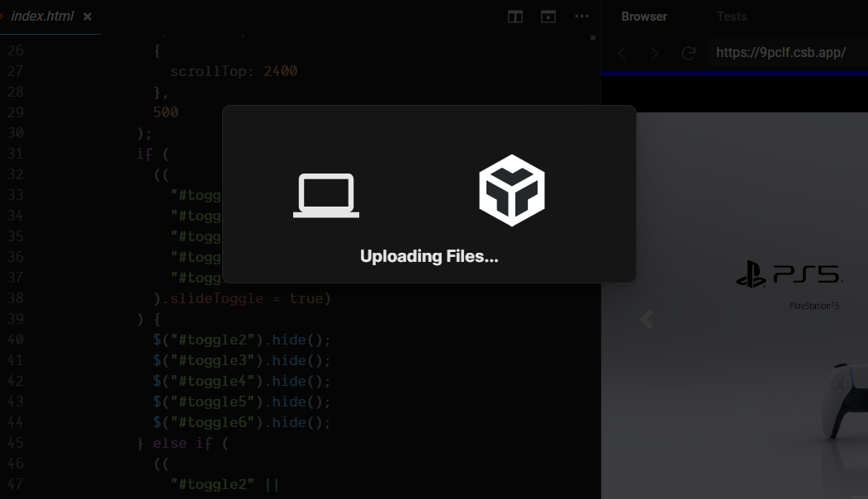Click the value 500 on line 29
The width and height of the screenshot is (868, 499).
click(165, 112)
